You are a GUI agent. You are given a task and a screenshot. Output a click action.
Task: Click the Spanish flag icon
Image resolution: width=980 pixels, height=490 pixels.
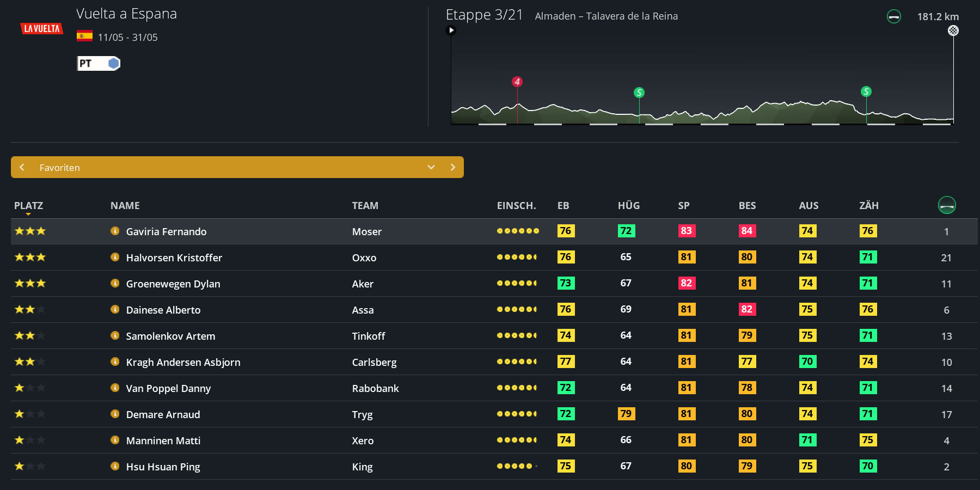(84, 36)
